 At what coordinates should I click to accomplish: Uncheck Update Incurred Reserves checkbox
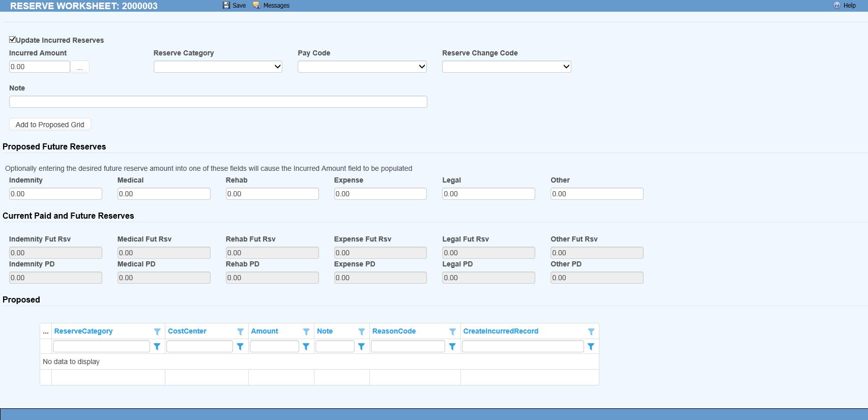(x=13, y=40)
